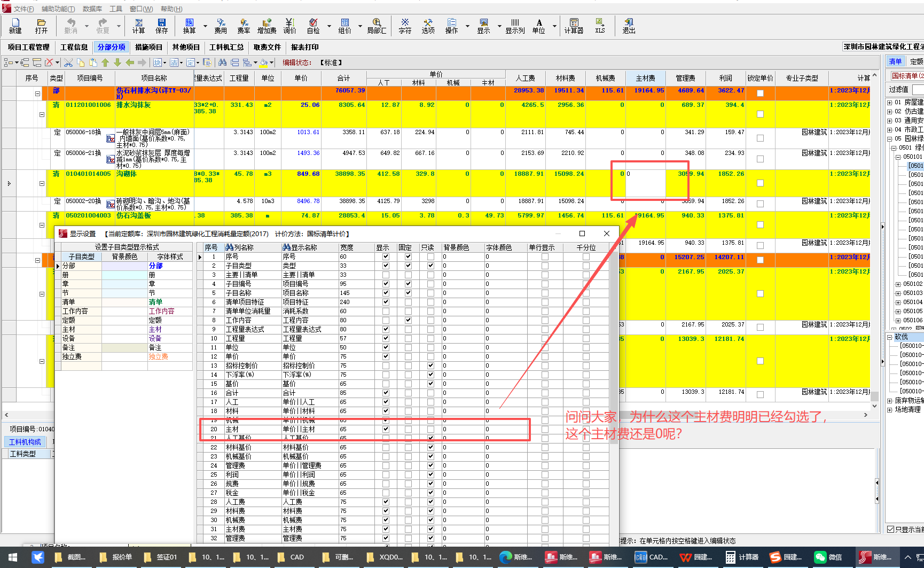Switch to the 措施项目 tab
The height and width of the screenshot is (568, 924).
148,47
